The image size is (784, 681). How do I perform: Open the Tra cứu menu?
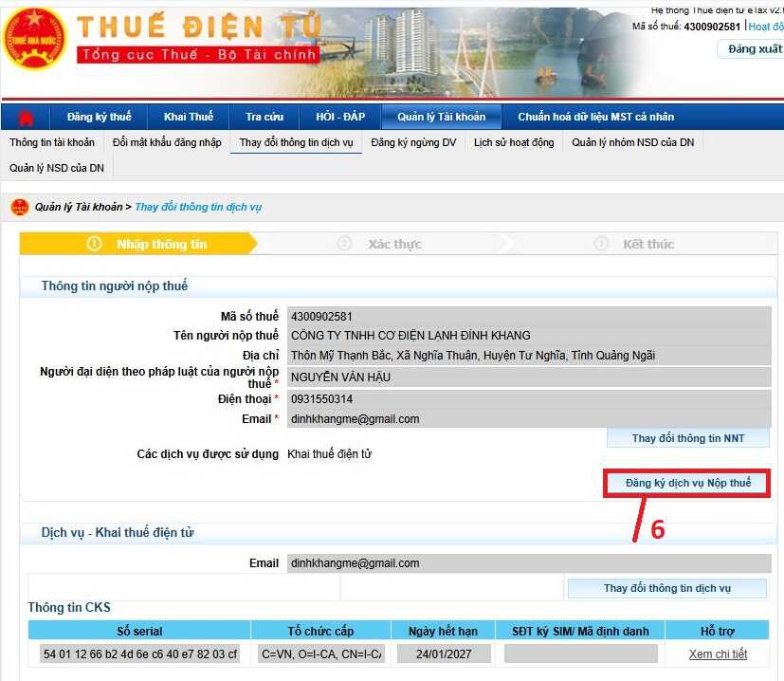pyautogui.click(x=264, y=117)
